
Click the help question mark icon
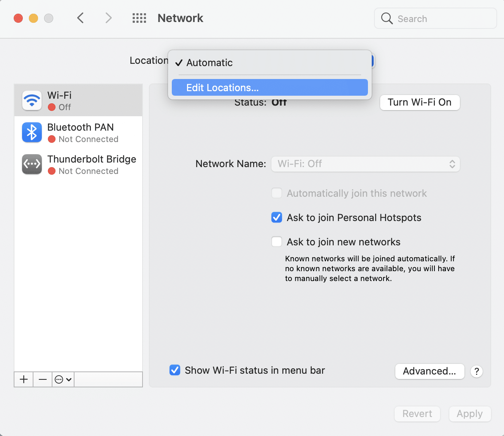476,371
